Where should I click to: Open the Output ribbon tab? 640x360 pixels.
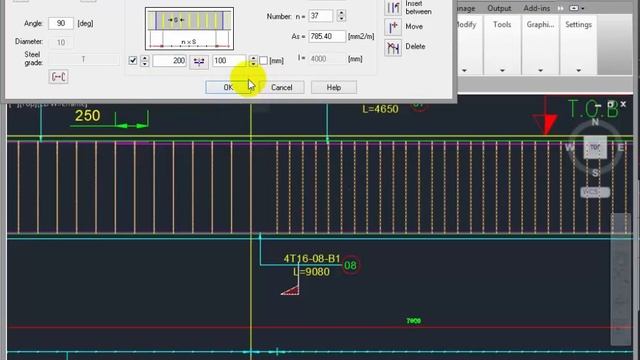pyautogui.click(x=499, y=8)
